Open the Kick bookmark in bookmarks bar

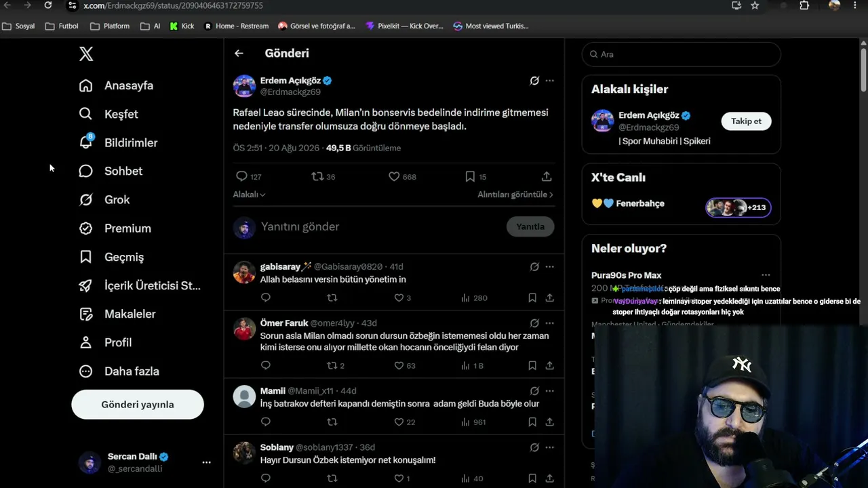[182, 26]
